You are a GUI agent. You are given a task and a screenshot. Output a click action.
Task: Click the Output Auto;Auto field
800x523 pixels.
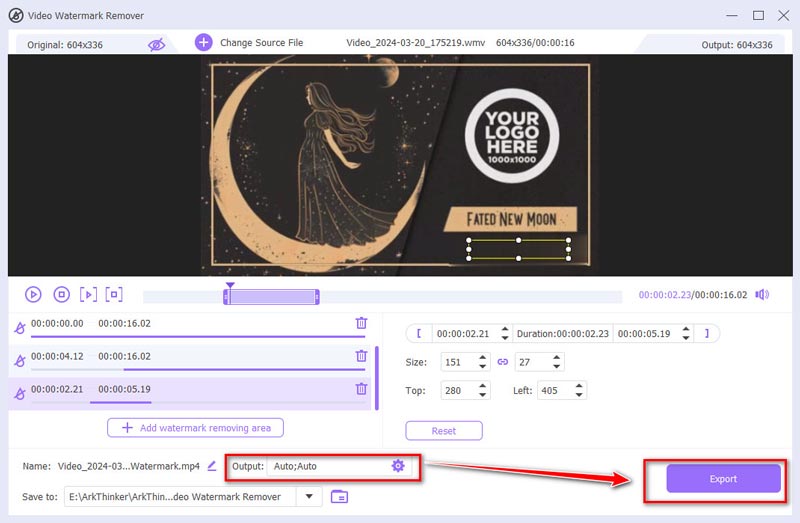point(337,466)
